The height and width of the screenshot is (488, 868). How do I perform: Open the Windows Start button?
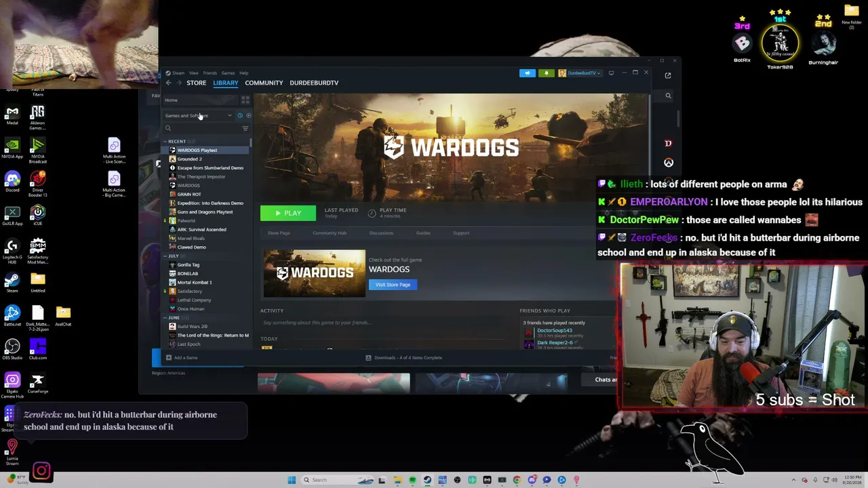click(292, 480)
